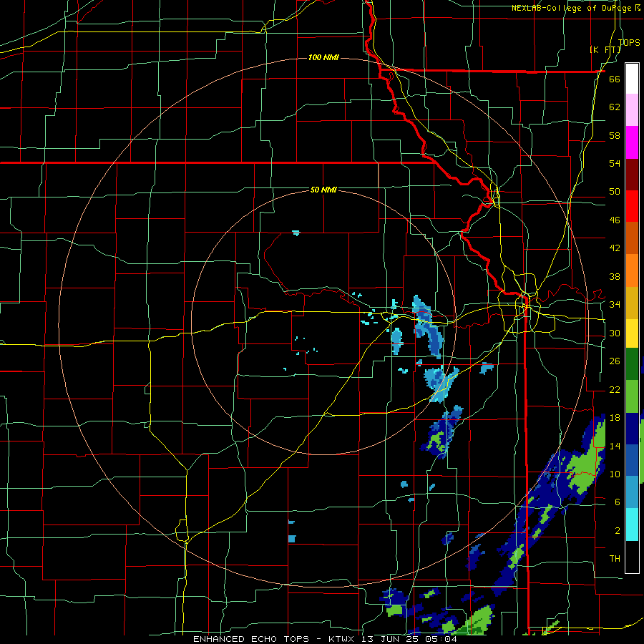Viewport: 644px width, 644px height.
Task: Pick the dark orange legend swatch
Action: point(632,238)
